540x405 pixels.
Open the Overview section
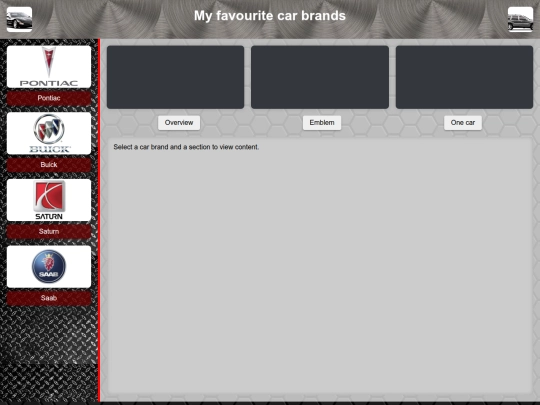tap(179, 123)
